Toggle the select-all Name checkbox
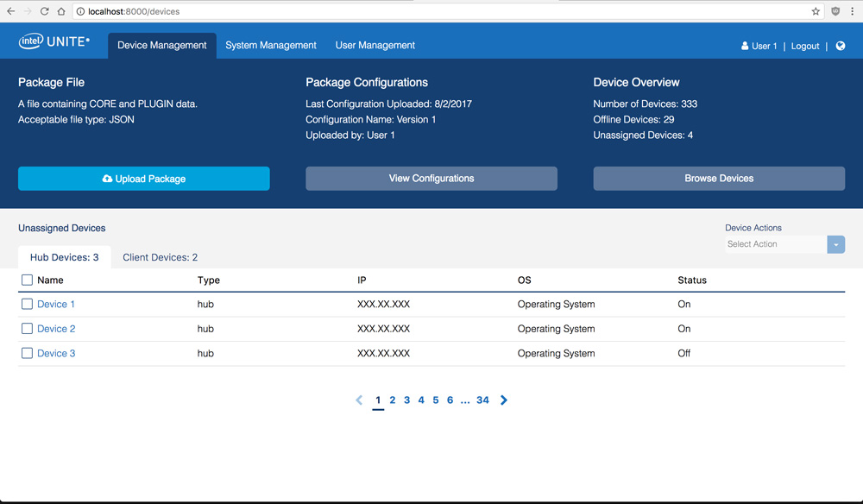The height and width of the screenshot is (504, 863). (27, 280)
